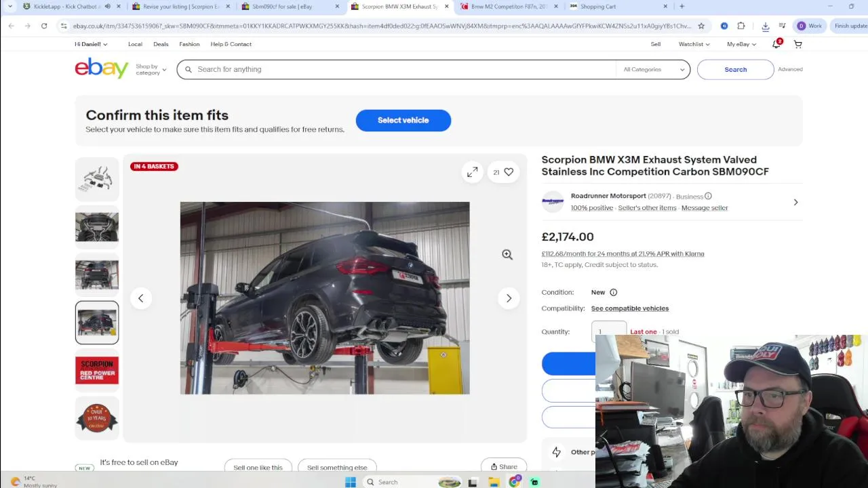The width and height of the screenshot is (868, 488).
Task: Click the info icon beside Business seller
Action: [x=708, y=196]
